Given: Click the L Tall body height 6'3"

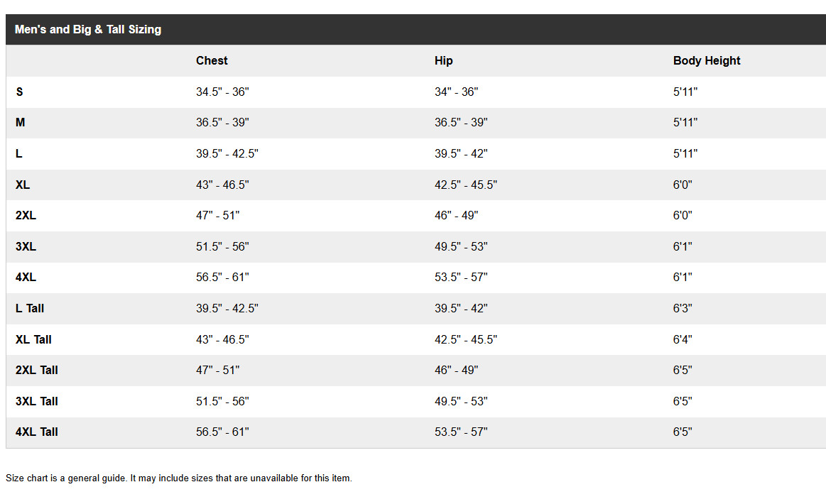Looking at the screenshot, I should [x=683, y=309].
